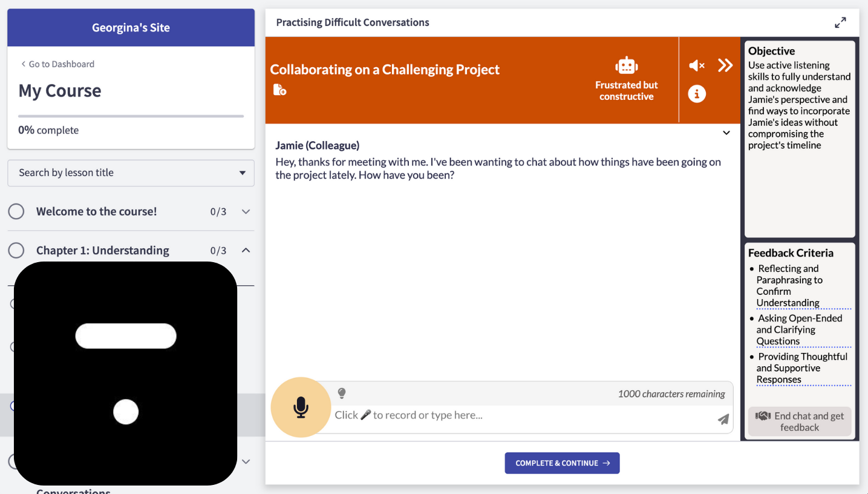Send message with paper plane icon

(723, 419)
